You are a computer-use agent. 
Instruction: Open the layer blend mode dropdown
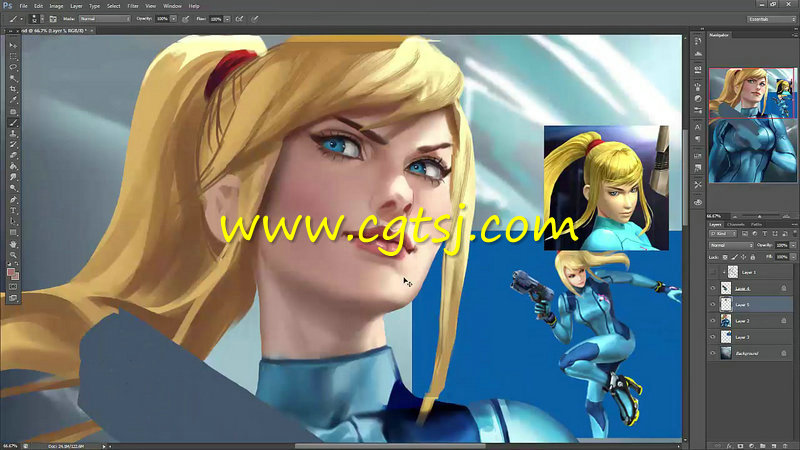[x=731, y=245]
